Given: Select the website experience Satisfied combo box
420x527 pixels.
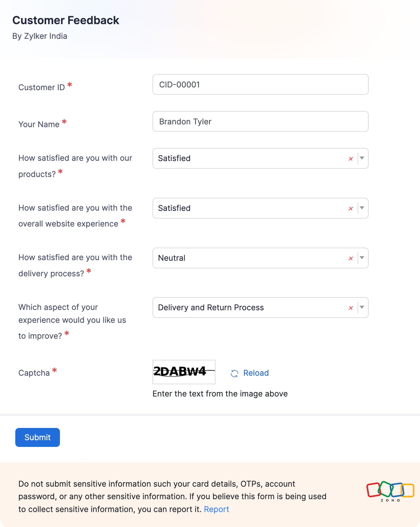Looking at the screenshot, I should coord(245,208).
